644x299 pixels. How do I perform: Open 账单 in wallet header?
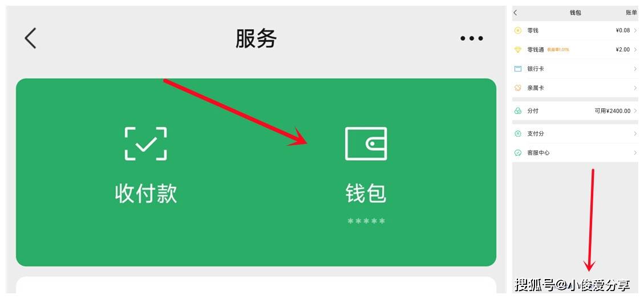(631, 13)
